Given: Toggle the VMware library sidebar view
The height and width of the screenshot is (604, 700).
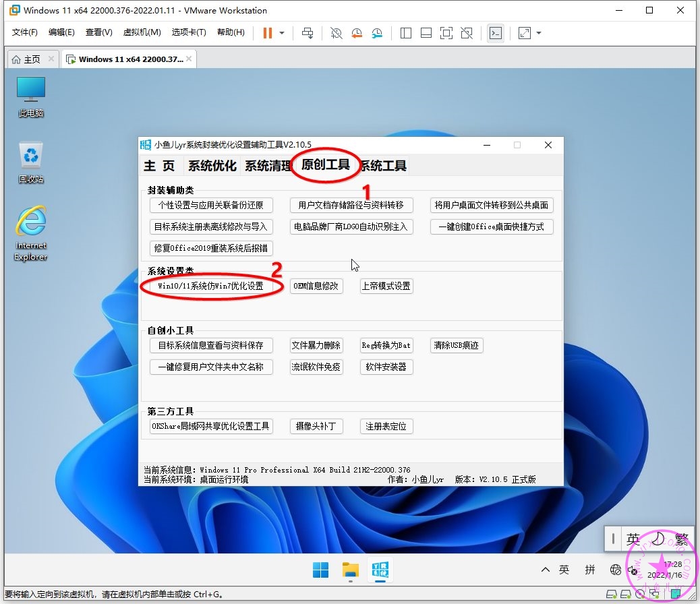Looking at the screenshot, I should [x=406, y=33].
